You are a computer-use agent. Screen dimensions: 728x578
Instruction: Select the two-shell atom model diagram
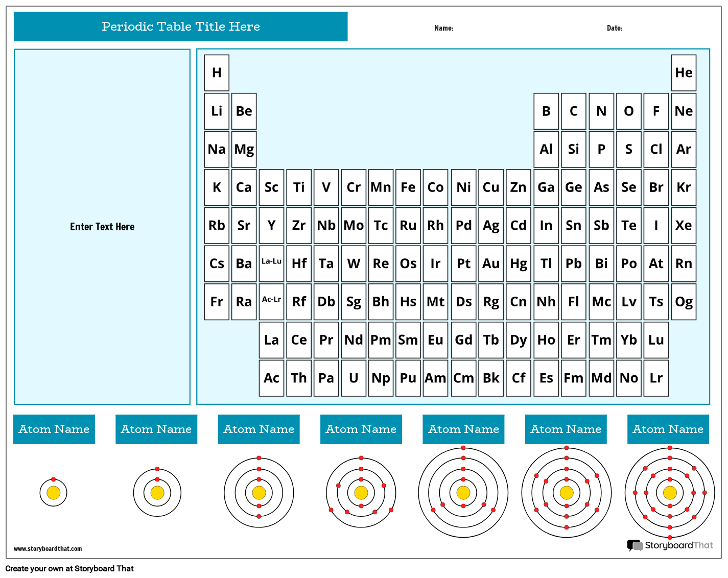click(x=156, y=493)
